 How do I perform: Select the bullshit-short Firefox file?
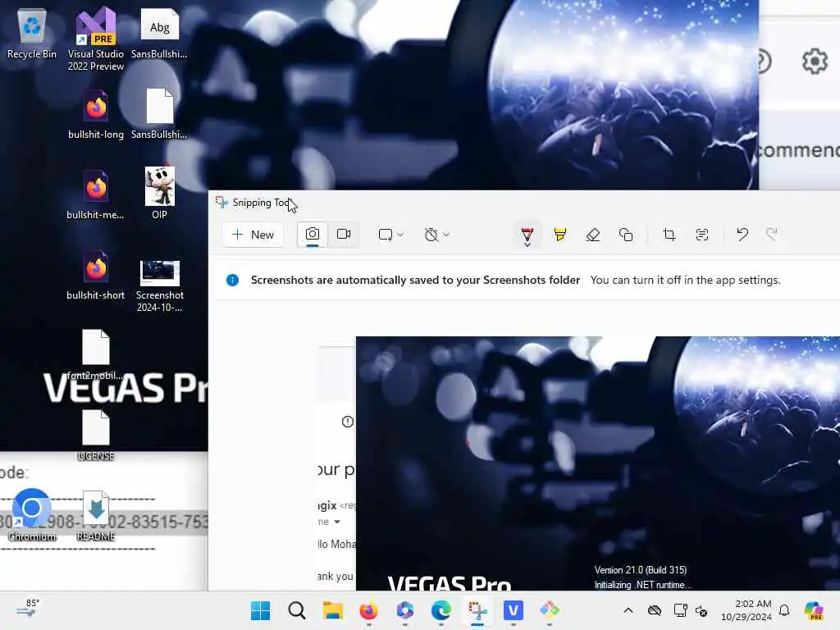(96, 275)
